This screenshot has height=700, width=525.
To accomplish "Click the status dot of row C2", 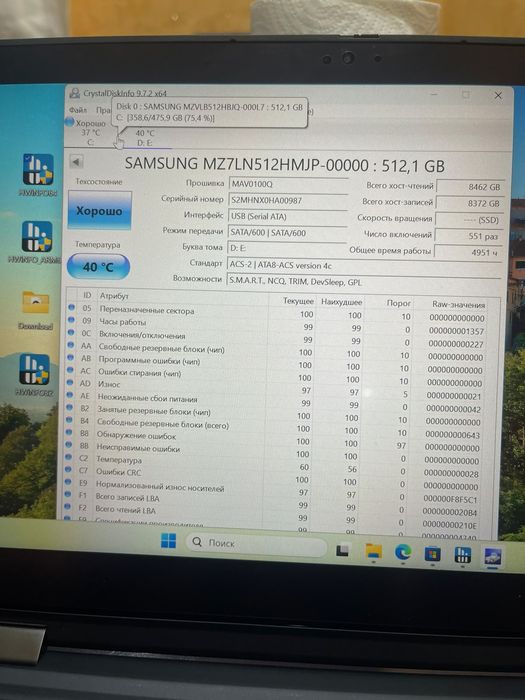I will 68,457.
